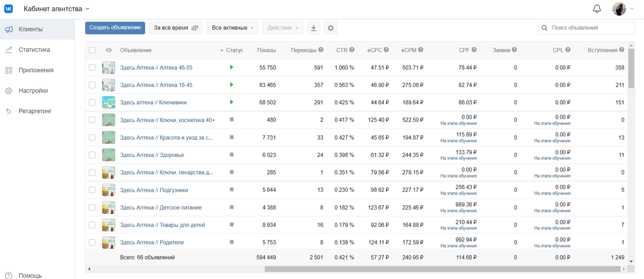The image size is (644, 279).
Task: Click the eCPC column help icon
Action: click(387, 50)
